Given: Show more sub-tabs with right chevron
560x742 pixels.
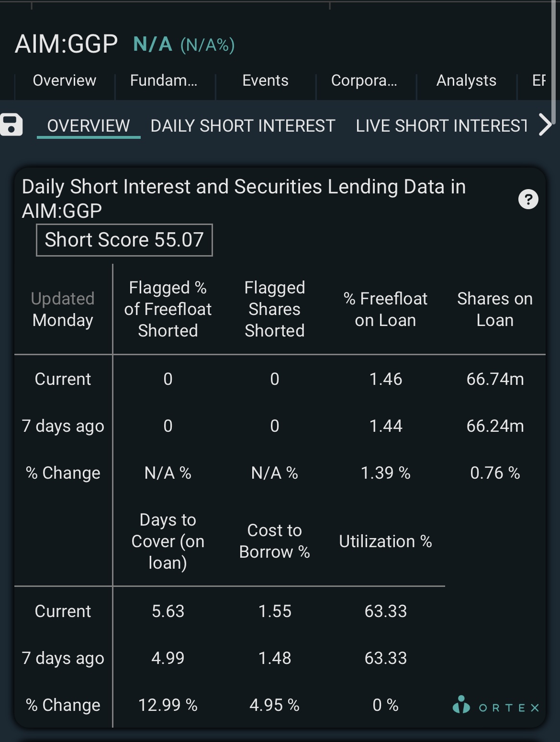Looking at the screenshot, I should (x=546, y=125).
